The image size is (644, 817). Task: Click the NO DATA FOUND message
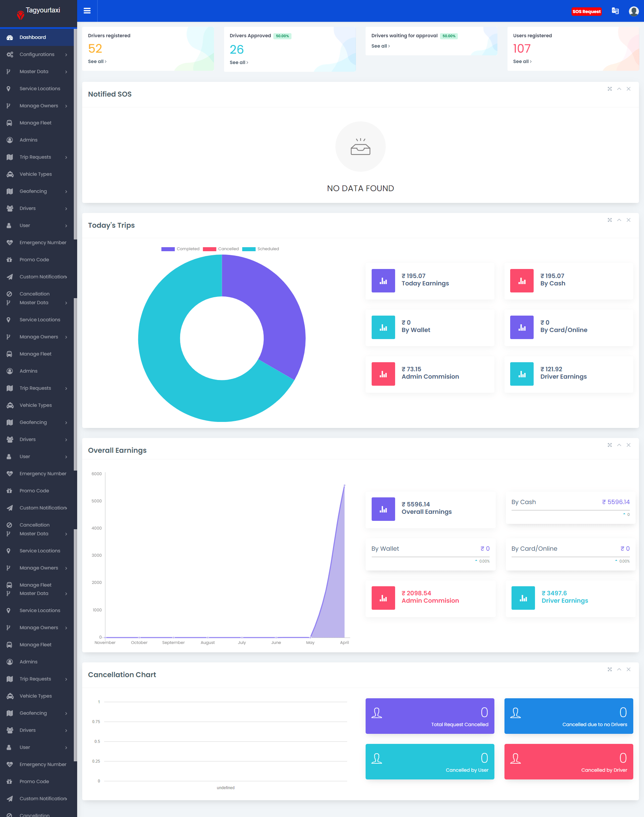pyautogui.click(x=361, y=188)
